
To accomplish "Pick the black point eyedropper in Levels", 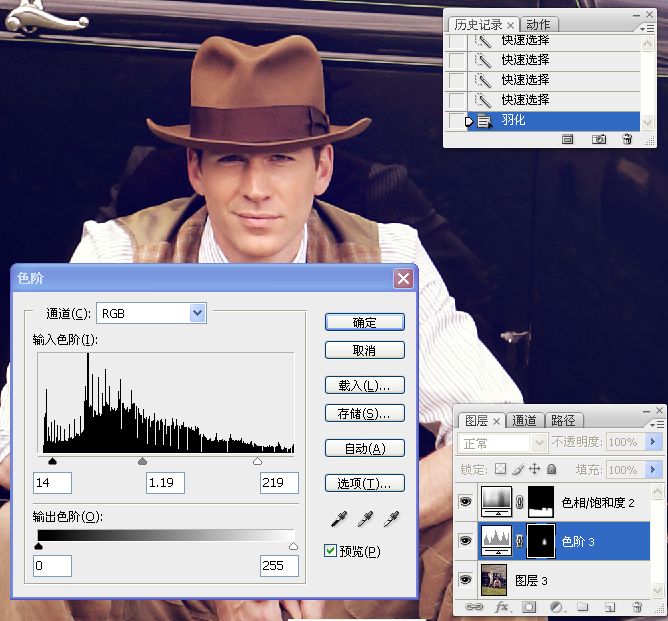I will tap(339, 518).
